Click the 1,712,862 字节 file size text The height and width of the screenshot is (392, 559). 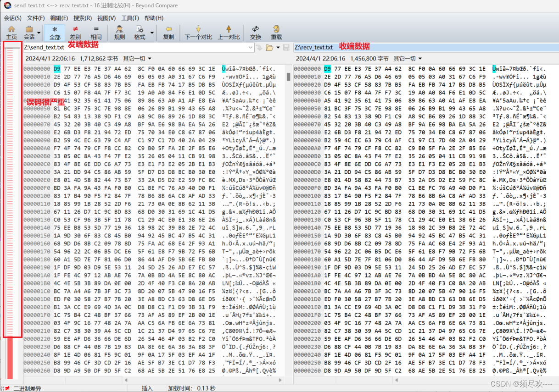99,59
